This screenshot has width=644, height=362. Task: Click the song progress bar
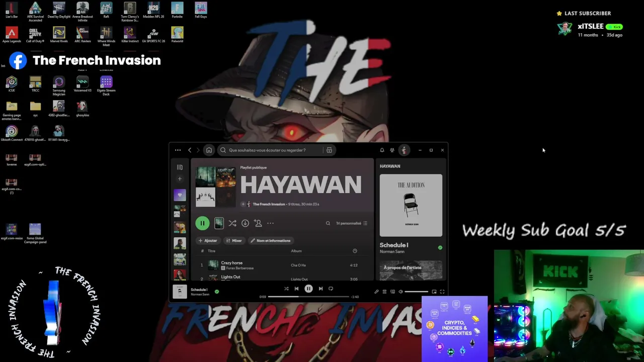coord(308,297)
